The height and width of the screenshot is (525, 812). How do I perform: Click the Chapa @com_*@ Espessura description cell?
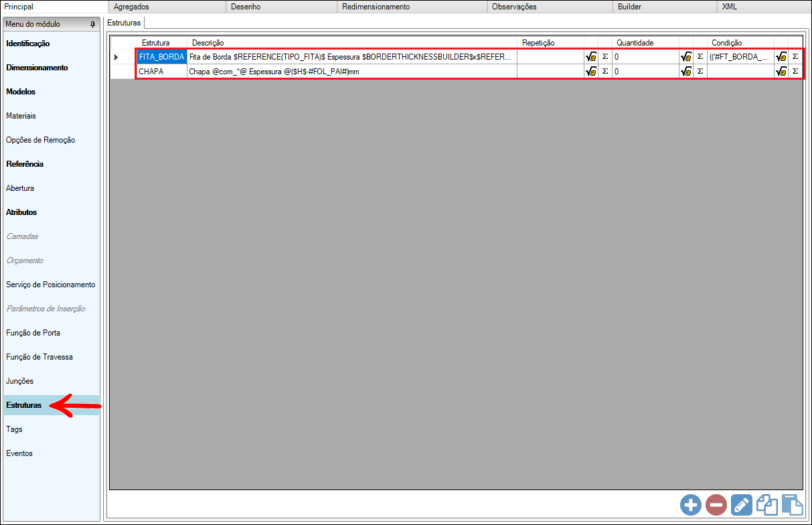(x=352, y=71)
